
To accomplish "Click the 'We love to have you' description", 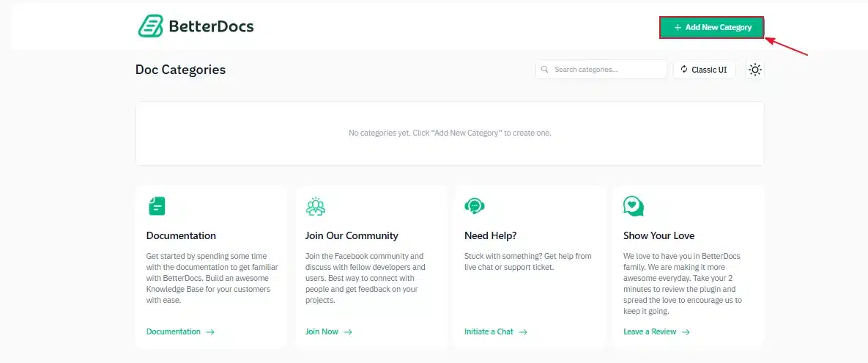I will [683, 284].
